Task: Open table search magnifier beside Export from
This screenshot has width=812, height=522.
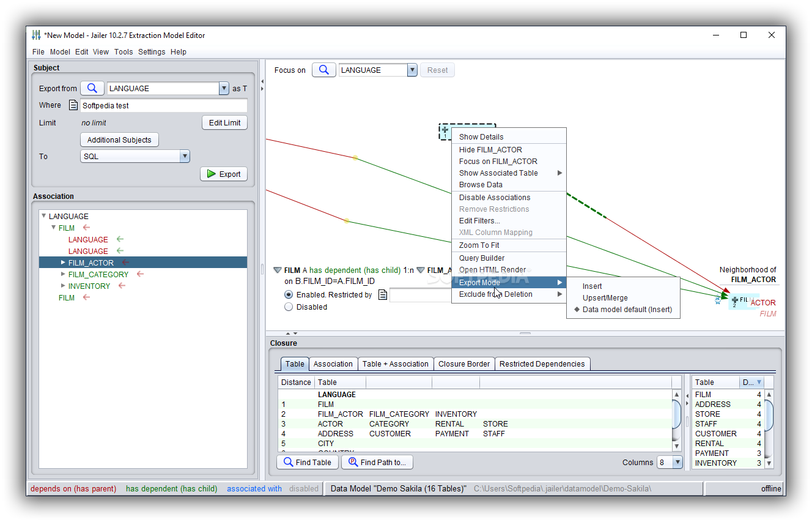Action: tap(92, 88)
